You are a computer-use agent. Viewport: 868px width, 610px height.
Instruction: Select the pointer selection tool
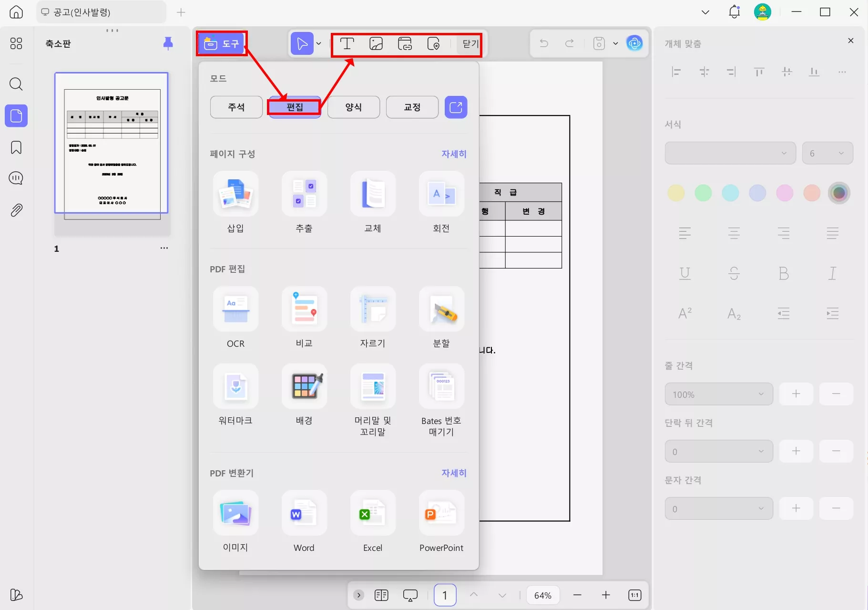302,44
